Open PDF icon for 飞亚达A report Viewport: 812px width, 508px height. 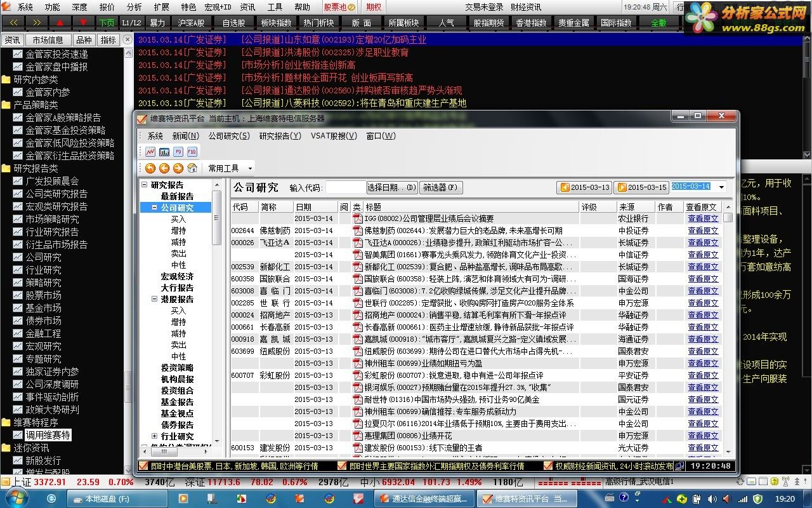pyautogui.click(x=358, y=243)
